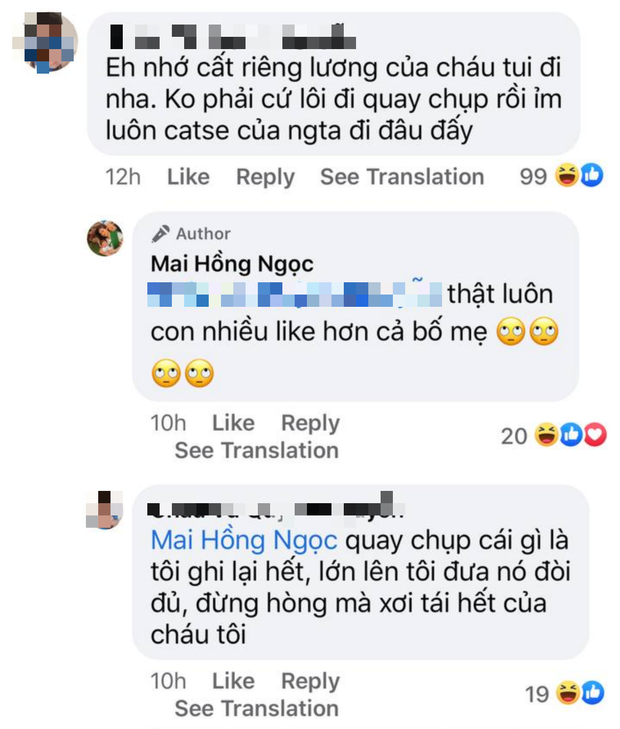The width and height of the screenshot is (620, 729).
Task: Click the pen icon beside Author label
Action: (x=161, y=233)
